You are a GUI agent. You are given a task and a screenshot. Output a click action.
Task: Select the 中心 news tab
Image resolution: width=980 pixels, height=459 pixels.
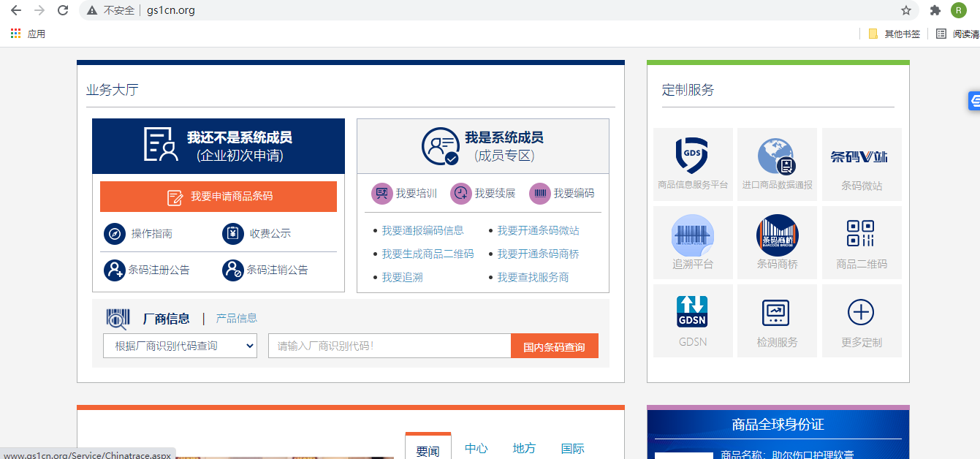click(476, 448)
